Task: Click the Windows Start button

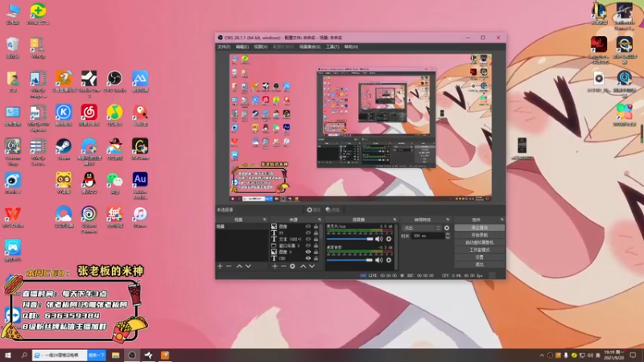Action: (x=8, y=356)
